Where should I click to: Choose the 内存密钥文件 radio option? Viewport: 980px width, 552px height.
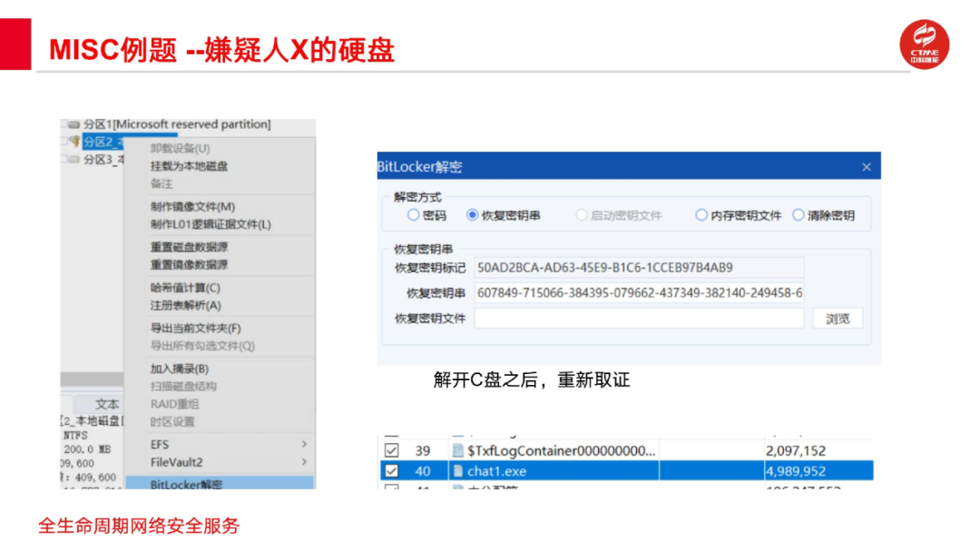point(701,215)
